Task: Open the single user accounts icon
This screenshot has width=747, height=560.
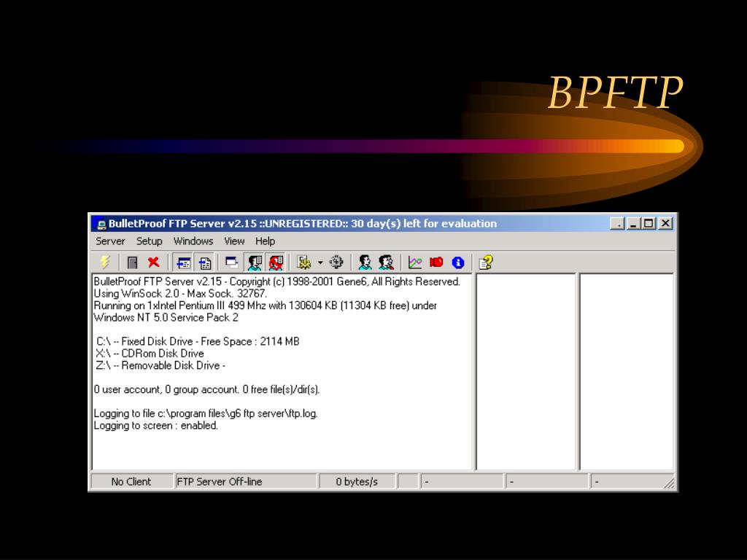Action: point(365,262)
